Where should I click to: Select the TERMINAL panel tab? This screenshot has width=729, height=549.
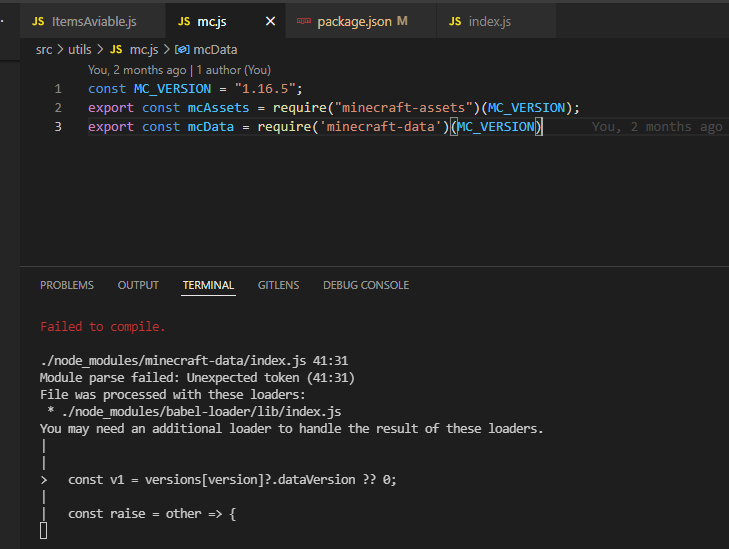click(x=208, y=285)
